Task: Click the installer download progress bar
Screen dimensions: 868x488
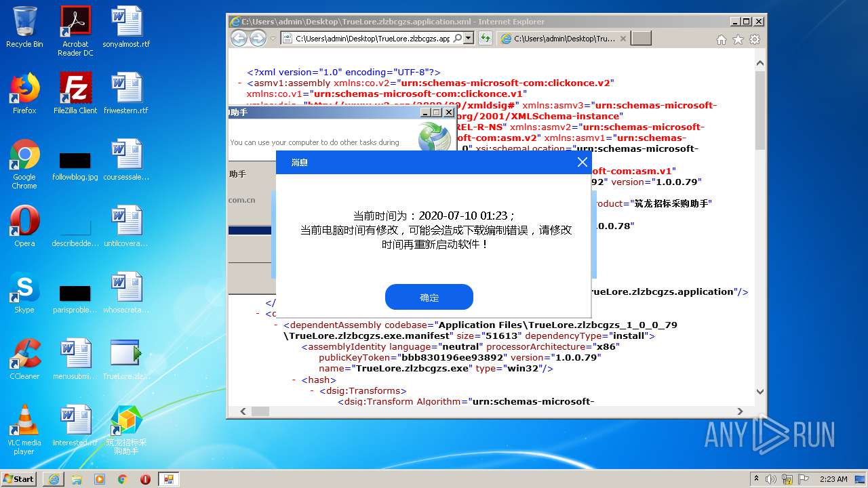Action: point(250,230)
